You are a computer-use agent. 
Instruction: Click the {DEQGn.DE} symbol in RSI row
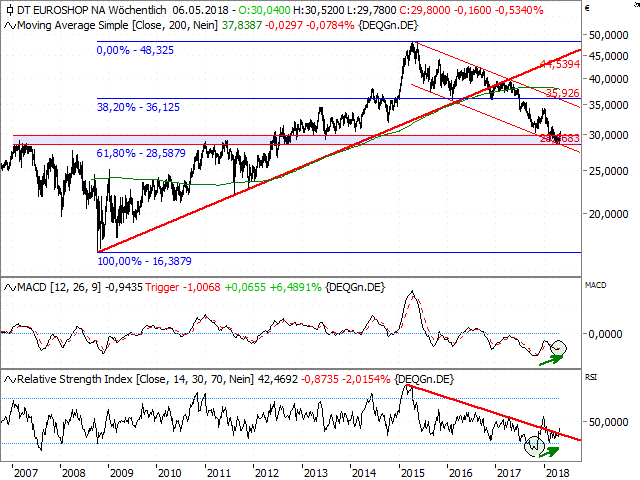tap(424, 380)
